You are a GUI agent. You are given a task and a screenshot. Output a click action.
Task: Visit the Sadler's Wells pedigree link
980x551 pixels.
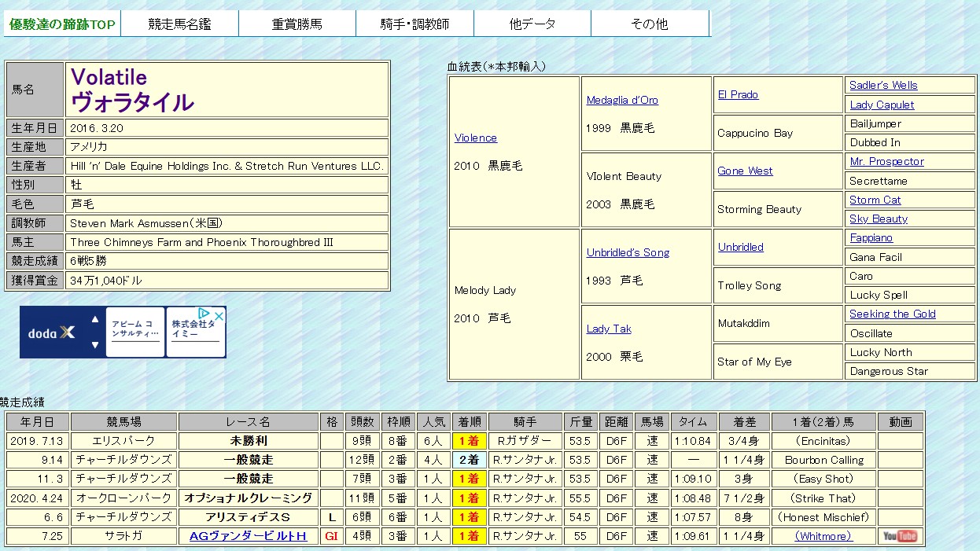pyautogui.click(x=883, y=85)
